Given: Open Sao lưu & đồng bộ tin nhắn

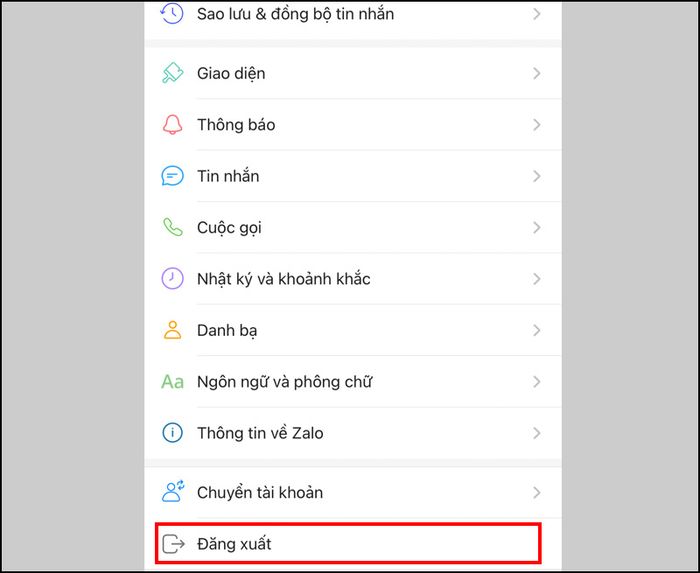Looking at the screenshot, I should [x=353, y=14].
